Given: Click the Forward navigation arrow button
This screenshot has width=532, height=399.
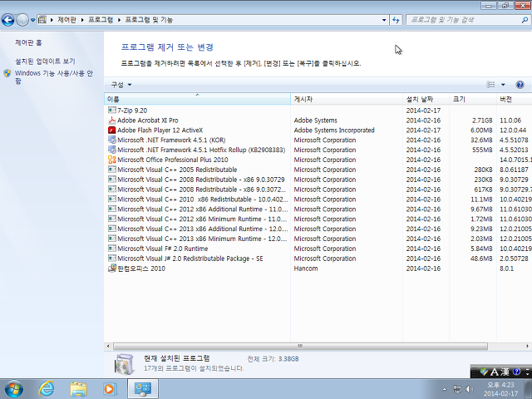Looking at the screenshot, I should pyautogui.click(x=22, y=20).
